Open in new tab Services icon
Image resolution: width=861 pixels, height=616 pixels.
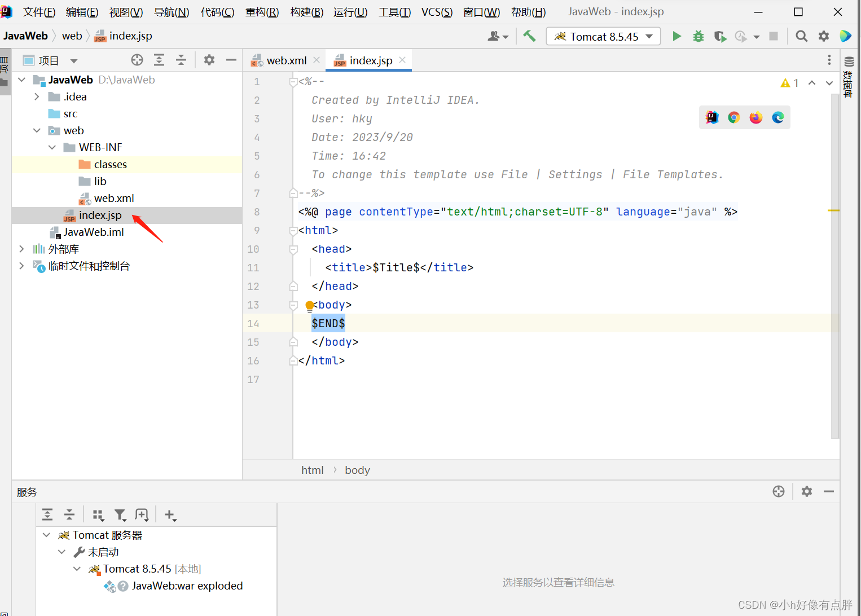tap(142, 514)
